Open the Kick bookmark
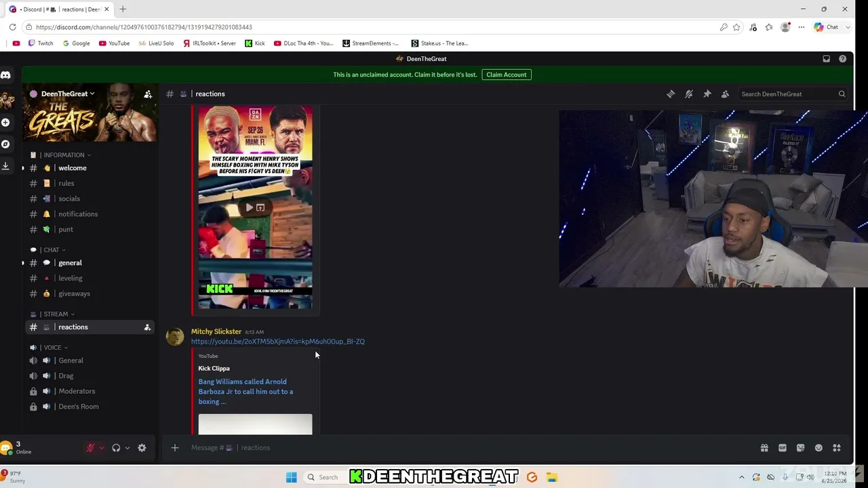The height and width of the screenshot is (488, 868). (255, 43)
